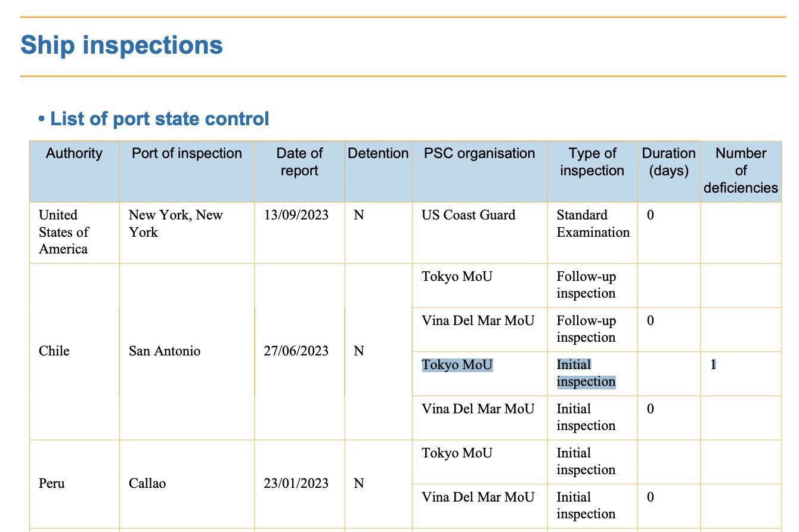Click the Type of inspection header
The image size is (799, 532).
[x=592, y=162]
